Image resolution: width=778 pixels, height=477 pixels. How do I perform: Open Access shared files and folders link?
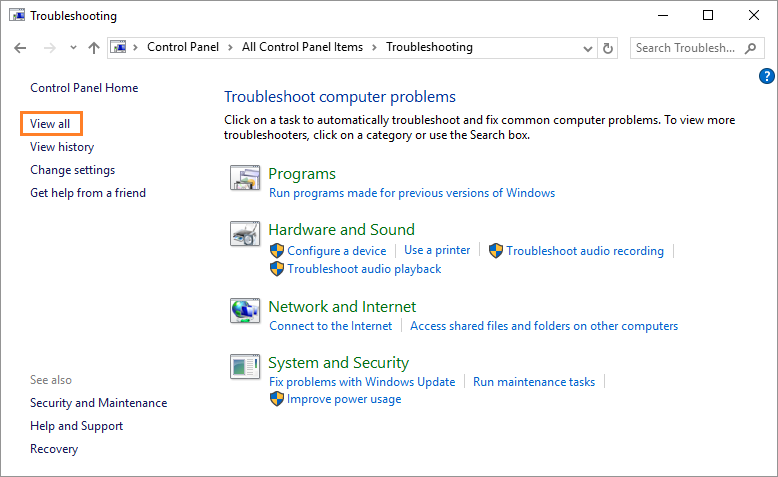[544, 326]
